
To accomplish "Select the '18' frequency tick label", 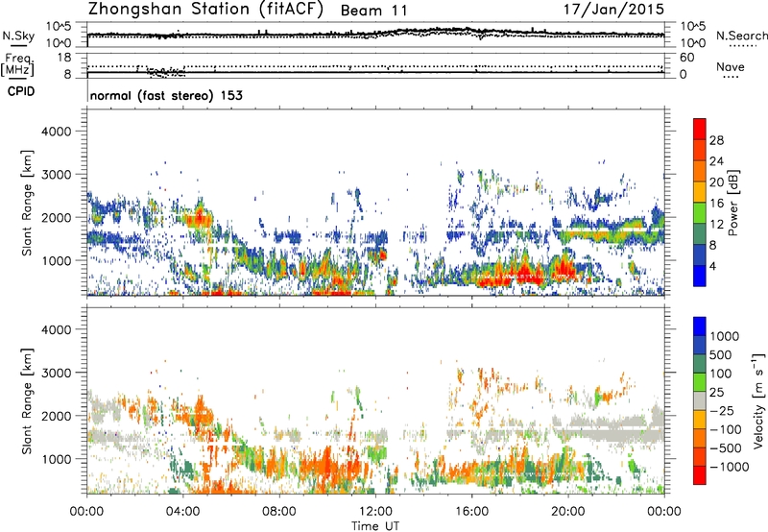I will [x=64, y=58].
